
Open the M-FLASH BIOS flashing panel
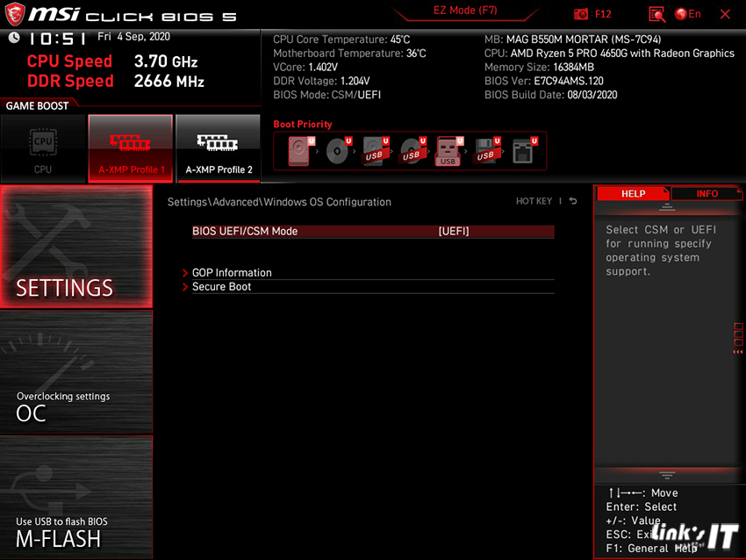(x=76, y=497)
